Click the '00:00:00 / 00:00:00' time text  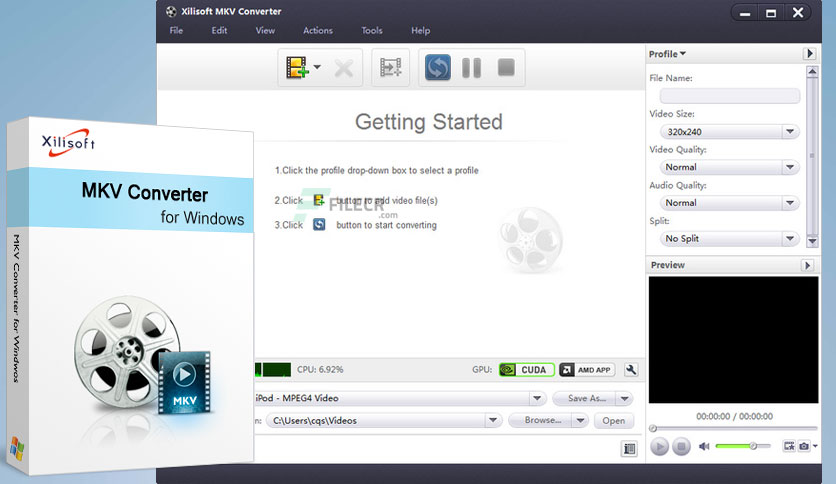pos(734,416)
